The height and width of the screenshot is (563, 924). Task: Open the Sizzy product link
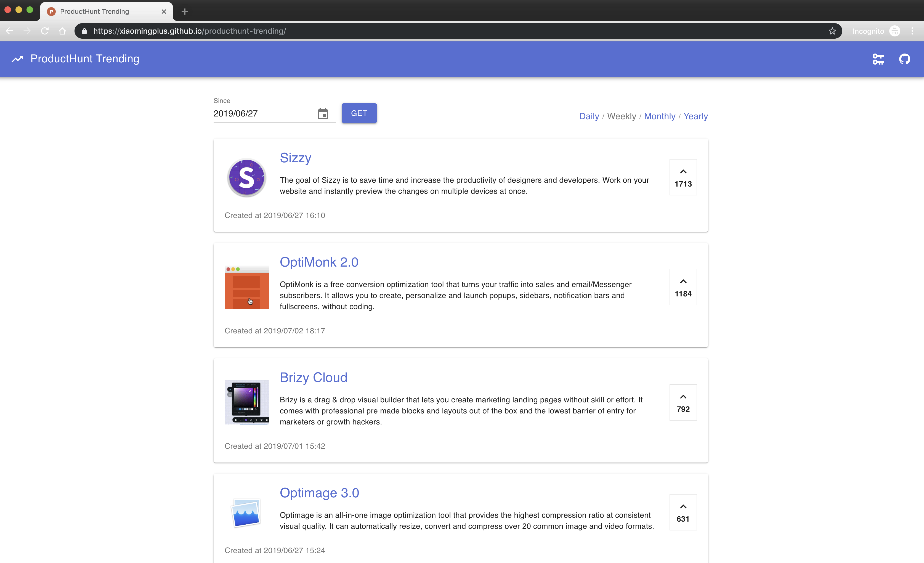coord(295,158)
